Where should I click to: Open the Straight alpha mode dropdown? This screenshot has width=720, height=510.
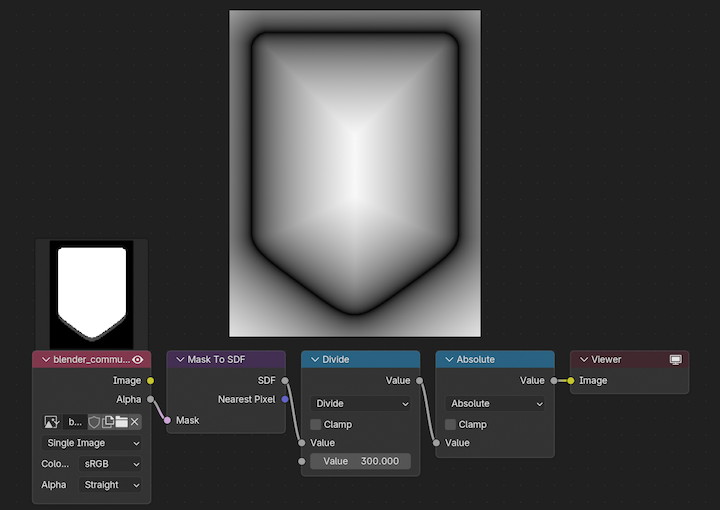(109, 485)
